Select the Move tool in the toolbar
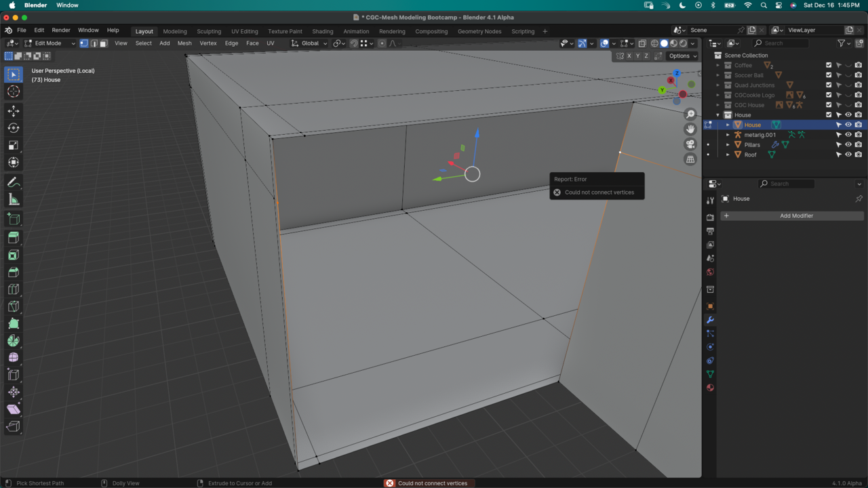 (13, 111)
